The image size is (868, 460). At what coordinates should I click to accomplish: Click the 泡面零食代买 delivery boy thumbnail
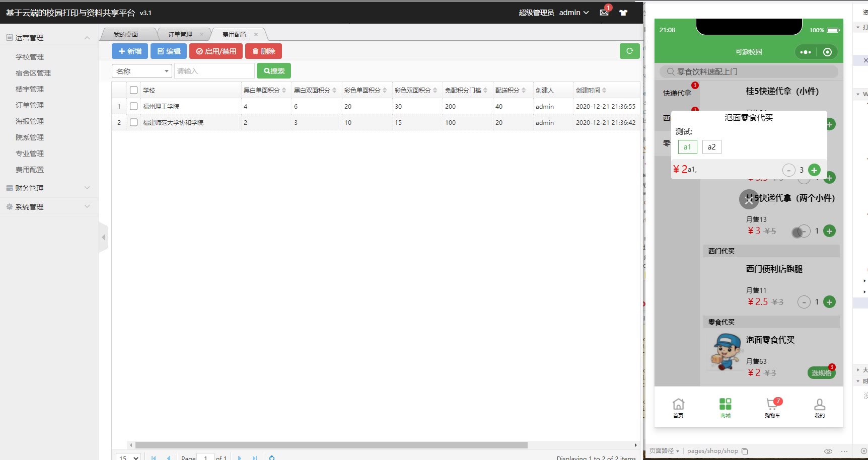pyautogui.click(x=725, y=352)
